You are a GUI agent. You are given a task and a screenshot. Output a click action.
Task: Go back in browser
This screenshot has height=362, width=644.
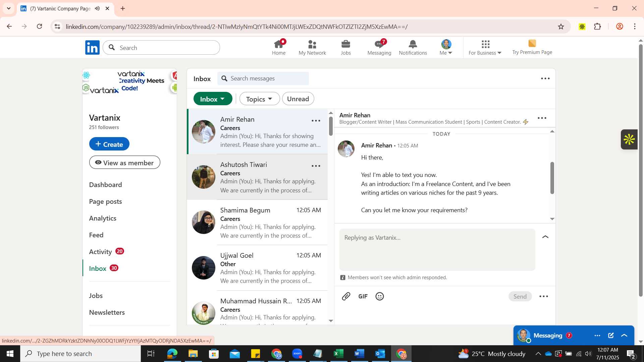9,26
